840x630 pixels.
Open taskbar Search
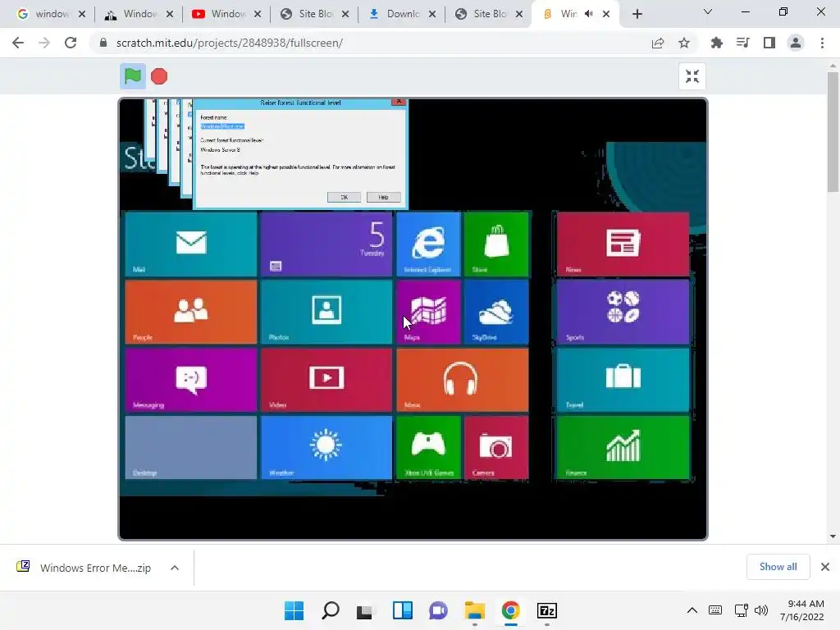[x=331, y=610]
